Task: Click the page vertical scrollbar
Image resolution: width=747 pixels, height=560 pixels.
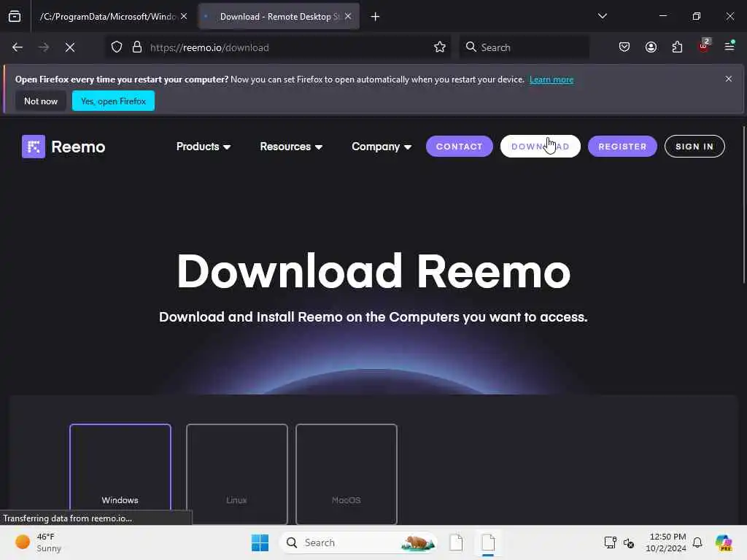Action: coord(743,205)
